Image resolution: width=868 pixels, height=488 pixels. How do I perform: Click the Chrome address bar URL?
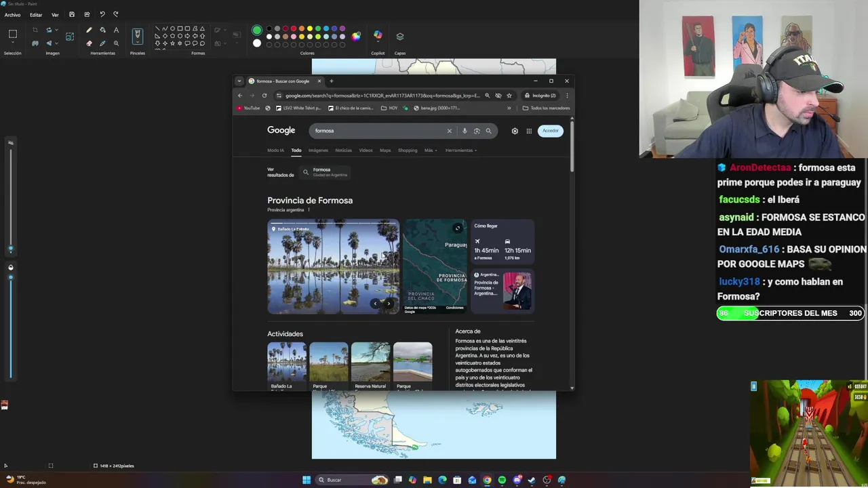pyautogui.click(x=382, y=96)
